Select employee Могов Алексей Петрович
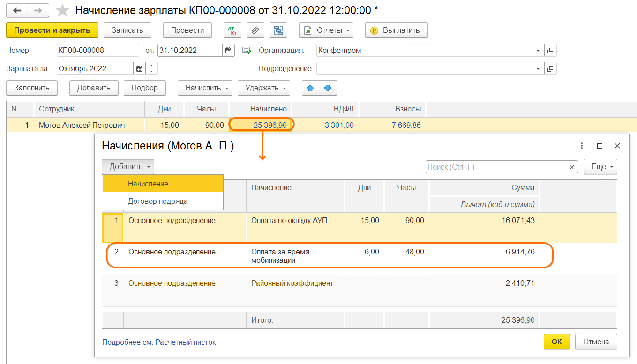The image size is (637, 364). 82,125
